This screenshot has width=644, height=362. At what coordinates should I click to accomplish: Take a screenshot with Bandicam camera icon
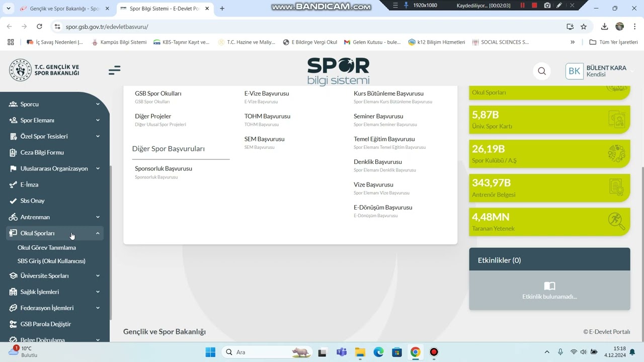[x=547, y=6]
